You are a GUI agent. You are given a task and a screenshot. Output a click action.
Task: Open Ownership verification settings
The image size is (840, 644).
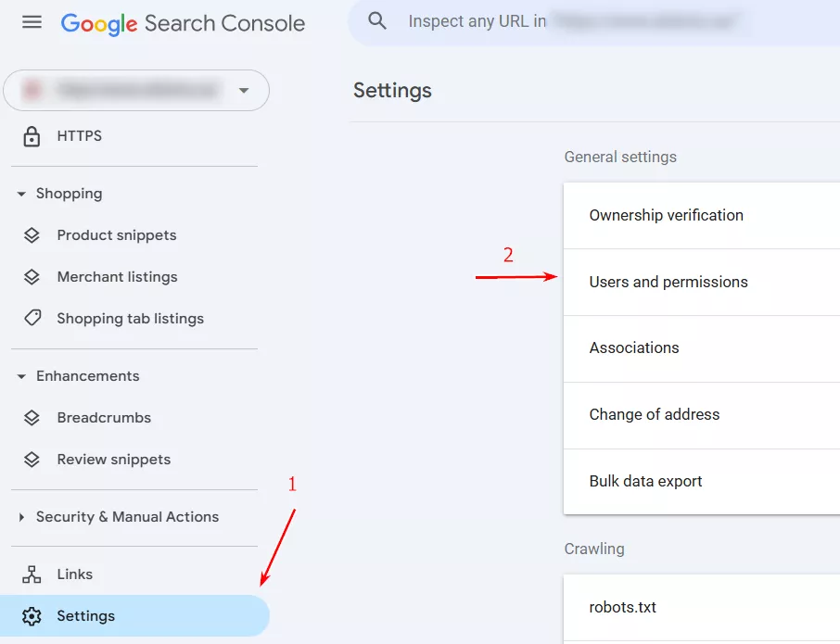[667, 215]
